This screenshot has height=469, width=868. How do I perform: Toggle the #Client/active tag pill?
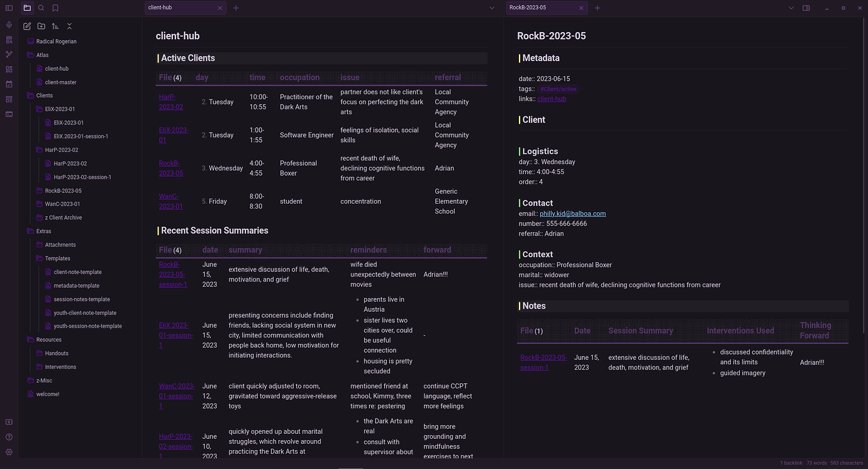coord(557,89)
